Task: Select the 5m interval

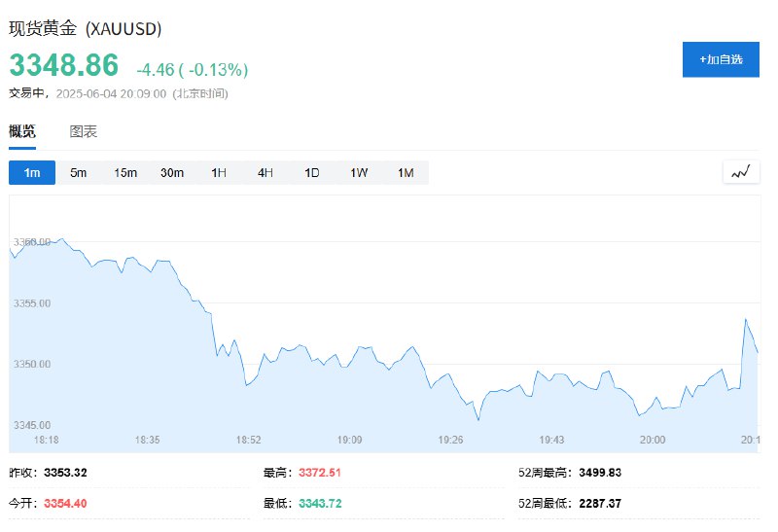Action: [79, 173]
